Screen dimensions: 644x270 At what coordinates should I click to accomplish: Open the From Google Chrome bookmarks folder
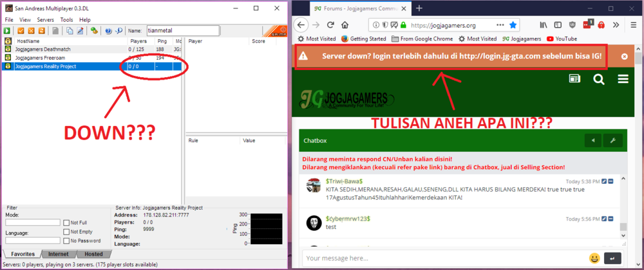[422, 39]
